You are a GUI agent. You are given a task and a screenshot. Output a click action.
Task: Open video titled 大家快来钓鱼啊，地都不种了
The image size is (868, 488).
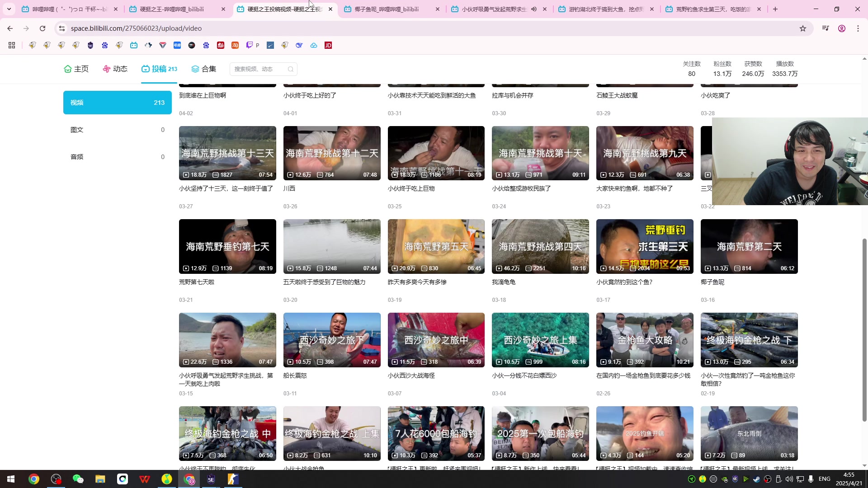pos(635,188)
